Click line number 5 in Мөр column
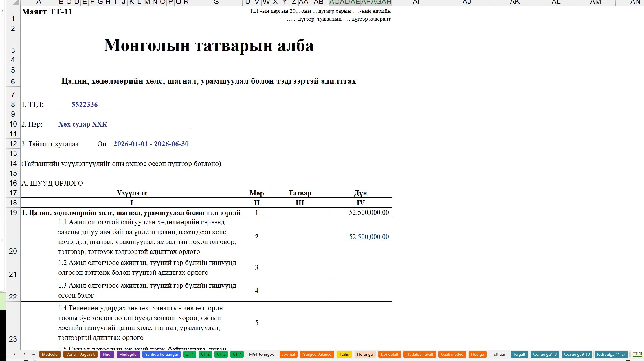This screenshot has height=361, width=644. coord(257,323)
